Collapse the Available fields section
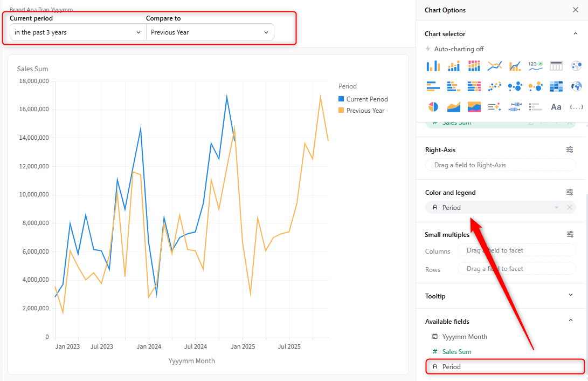This screenshot has height=381, width=588. pos(571,321)
